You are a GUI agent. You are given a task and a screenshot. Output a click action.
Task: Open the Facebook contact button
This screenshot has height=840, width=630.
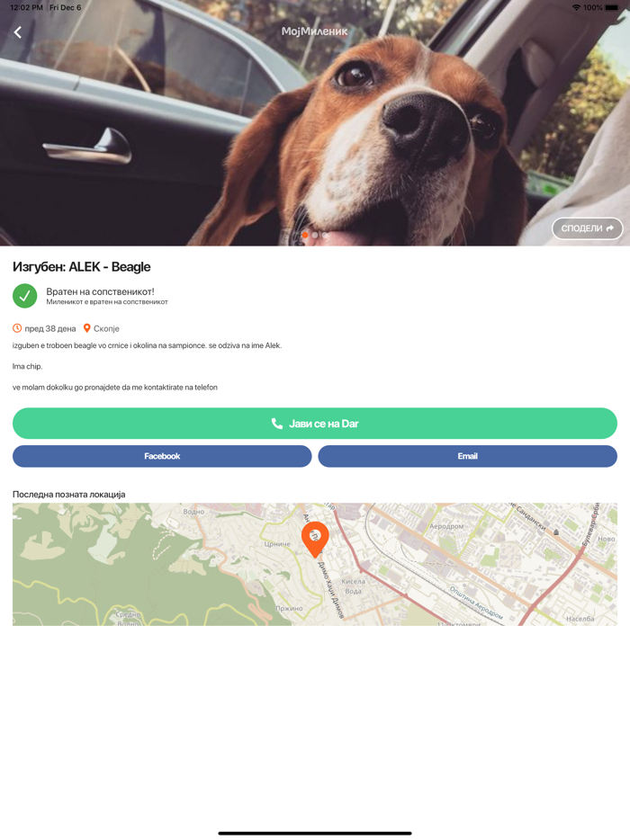[x=162, y=456]
